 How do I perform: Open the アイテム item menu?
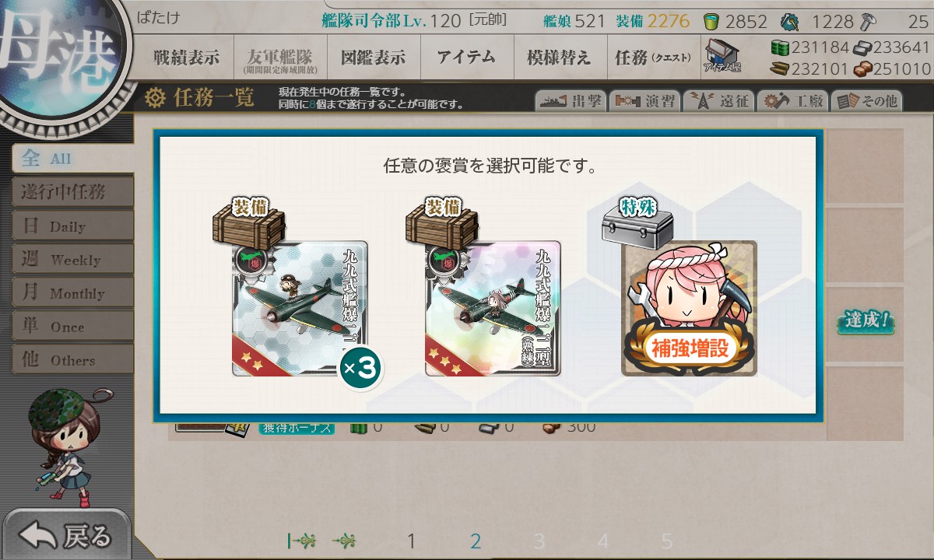click(466, 58)
